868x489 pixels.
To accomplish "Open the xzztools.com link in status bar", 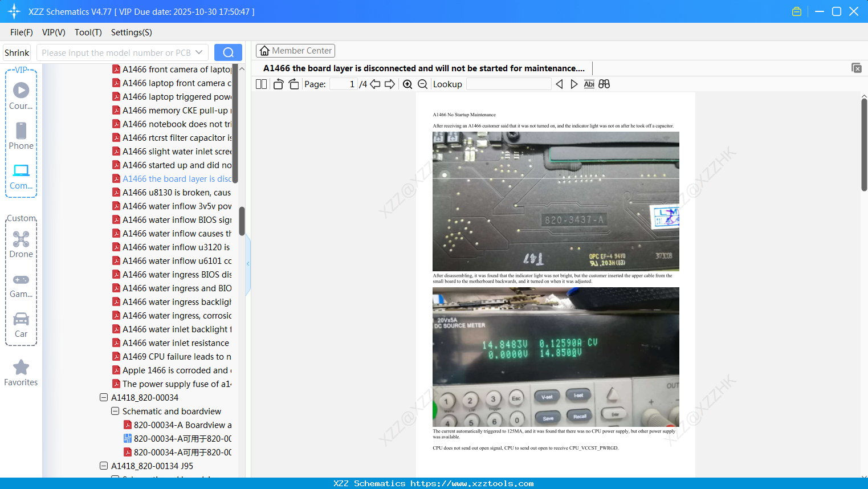I will pos(472,483).
